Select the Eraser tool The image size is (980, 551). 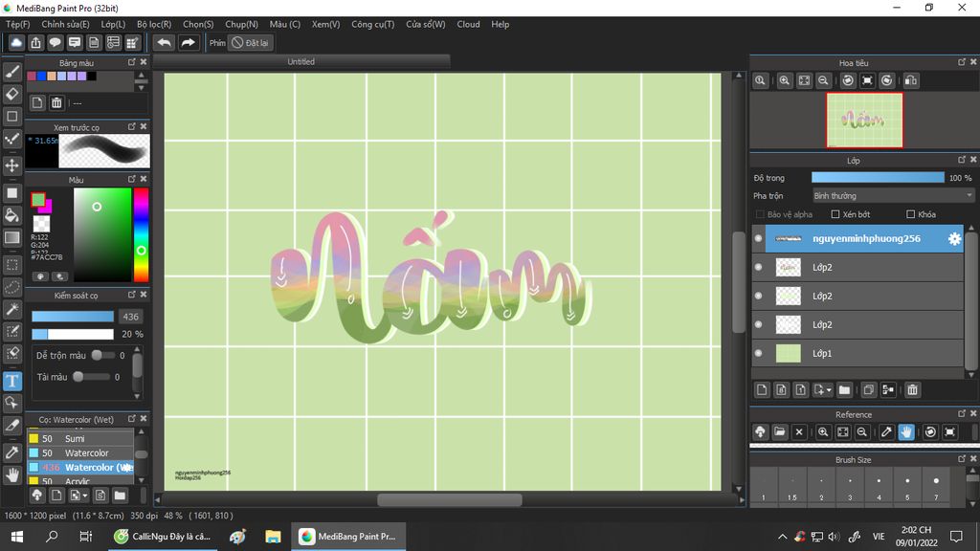coord(11,95)
